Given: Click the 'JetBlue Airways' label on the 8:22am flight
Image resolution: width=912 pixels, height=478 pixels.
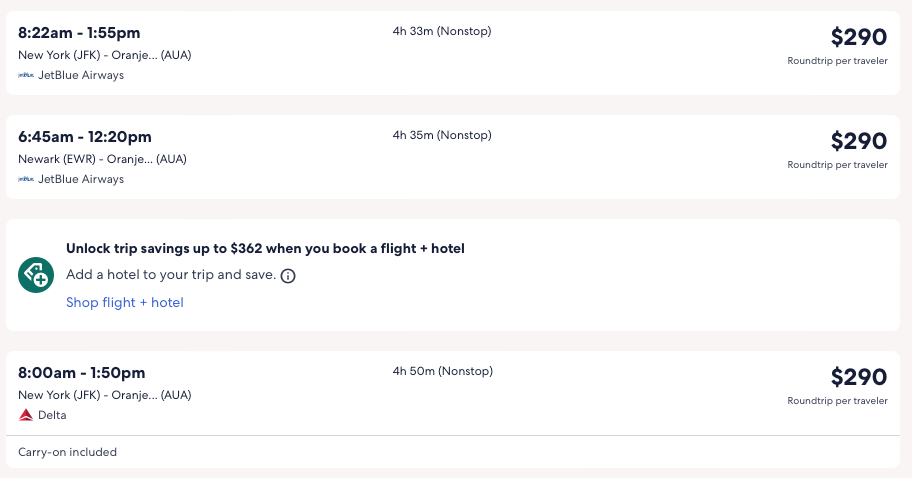Looking at the screenshot, I should 81,75.
